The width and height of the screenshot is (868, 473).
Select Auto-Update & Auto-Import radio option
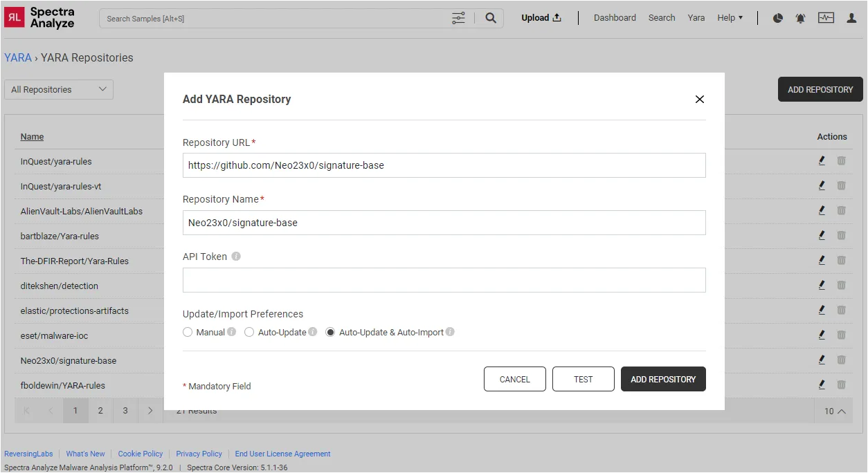(330, 332)
